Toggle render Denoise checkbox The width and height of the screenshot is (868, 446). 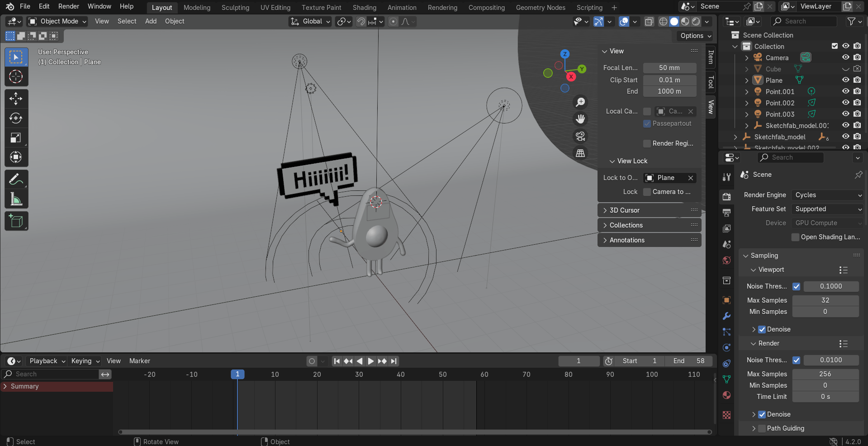click(x=762, y=414)
